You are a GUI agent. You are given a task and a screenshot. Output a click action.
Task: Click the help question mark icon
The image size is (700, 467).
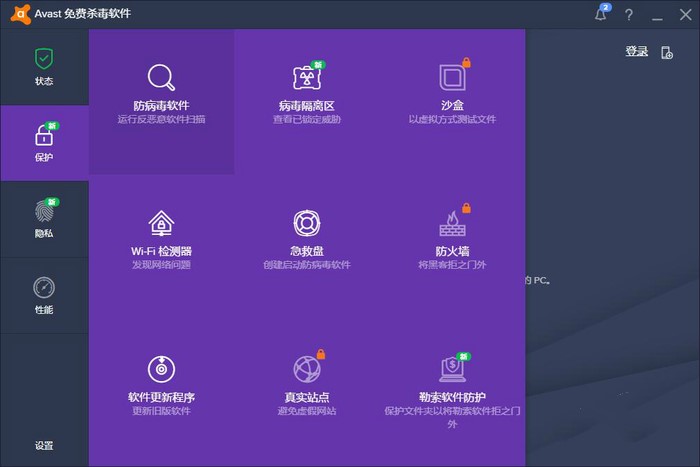pyautogui.click(x=629, y=15)
